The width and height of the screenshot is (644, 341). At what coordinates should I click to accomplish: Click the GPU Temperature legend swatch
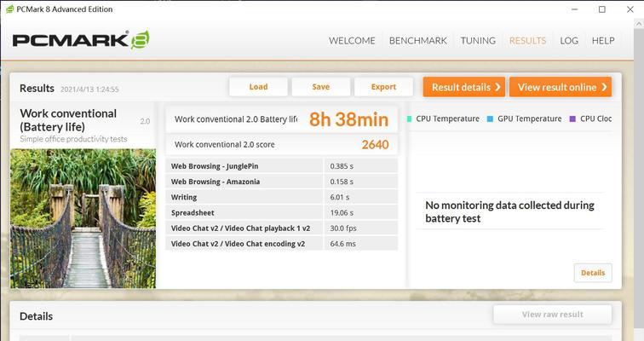490,118
